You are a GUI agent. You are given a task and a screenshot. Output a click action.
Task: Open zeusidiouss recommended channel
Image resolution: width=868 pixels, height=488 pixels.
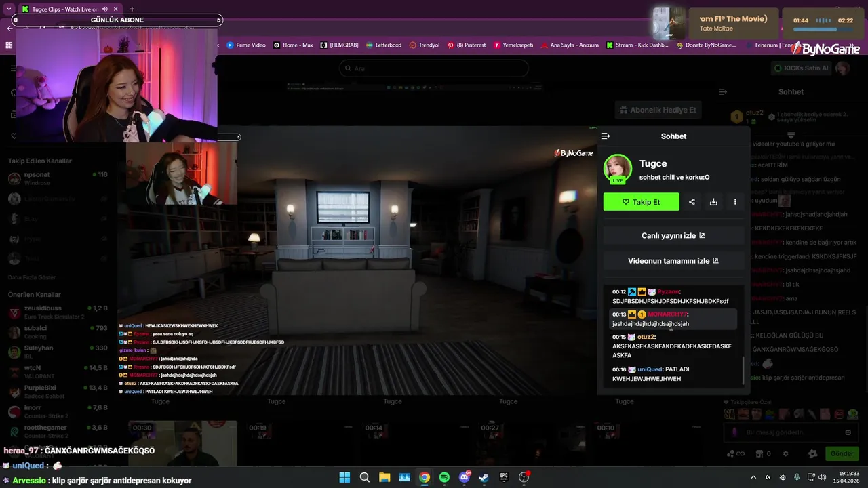(x=58, y=312)
